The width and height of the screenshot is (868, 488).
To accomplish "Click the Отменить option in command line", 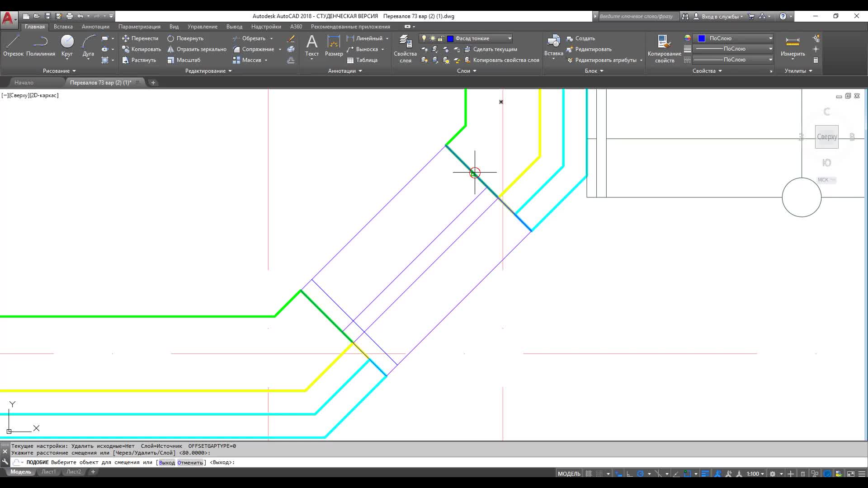I will coord(190,463).
